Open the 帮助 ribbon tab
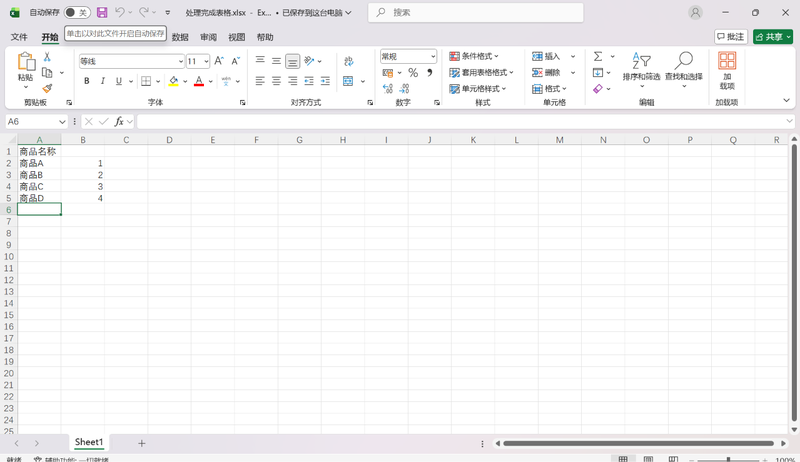Image resolution: width=800 pixels, height=462 pixels. (x=265, y=37)
